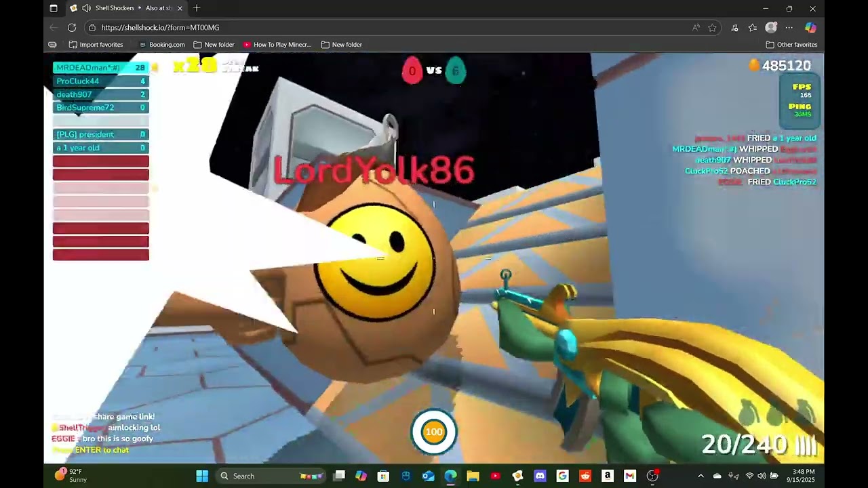Viewport: 868px width, 488px height.
Task: Close the Shell Shockers browser tab
Action: [180, 8]
